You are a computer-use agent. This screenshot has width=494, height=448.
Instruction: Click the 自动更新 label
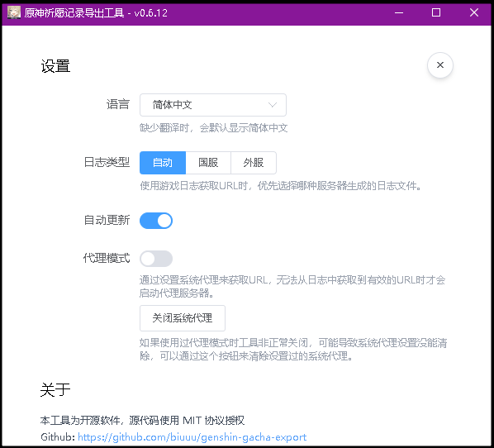click(x=107, y=220)
